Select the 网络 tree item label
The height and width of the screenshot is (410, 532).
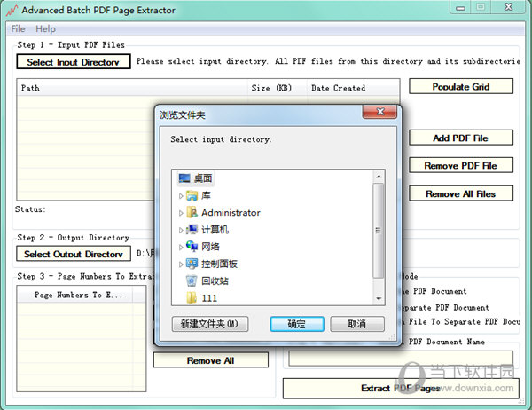tap(210, 247)
